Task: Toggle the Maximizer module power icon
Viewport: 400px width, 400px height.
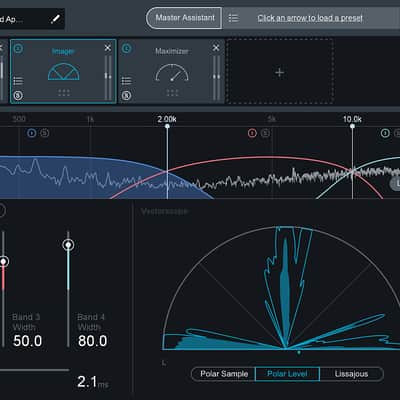Action: point(126,49)
